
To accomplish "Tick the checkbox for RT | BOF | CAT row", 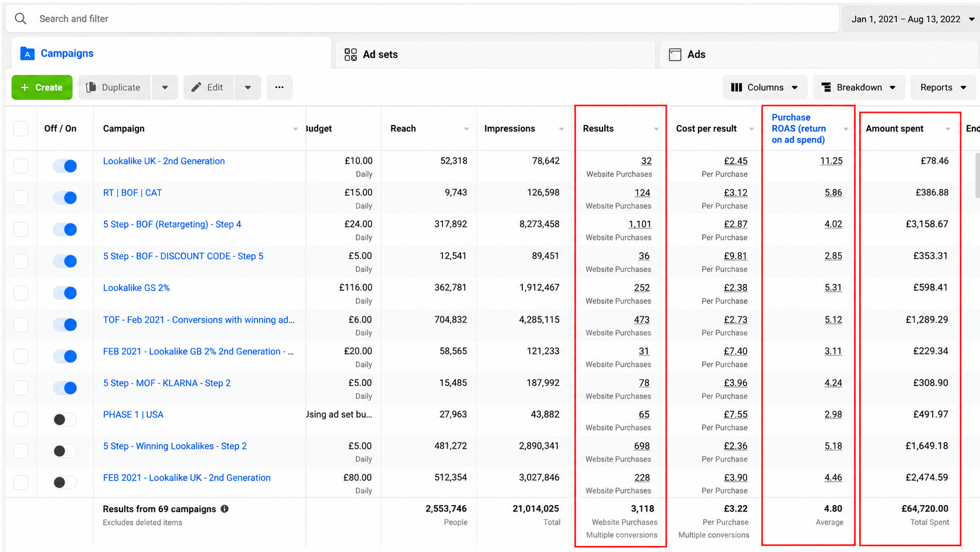I will coord(21,198).
